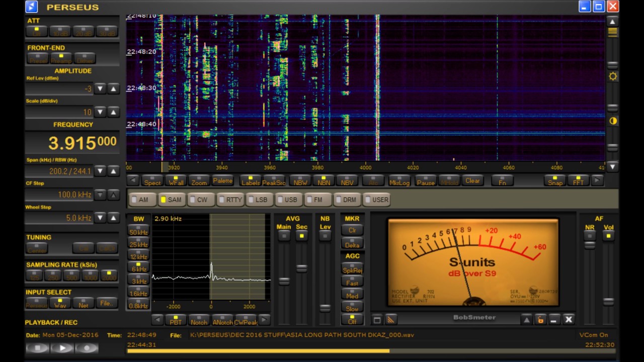Click the Perseus logo icon in title bar
Screen dimensions: 644x362
[x=31, y=7]
